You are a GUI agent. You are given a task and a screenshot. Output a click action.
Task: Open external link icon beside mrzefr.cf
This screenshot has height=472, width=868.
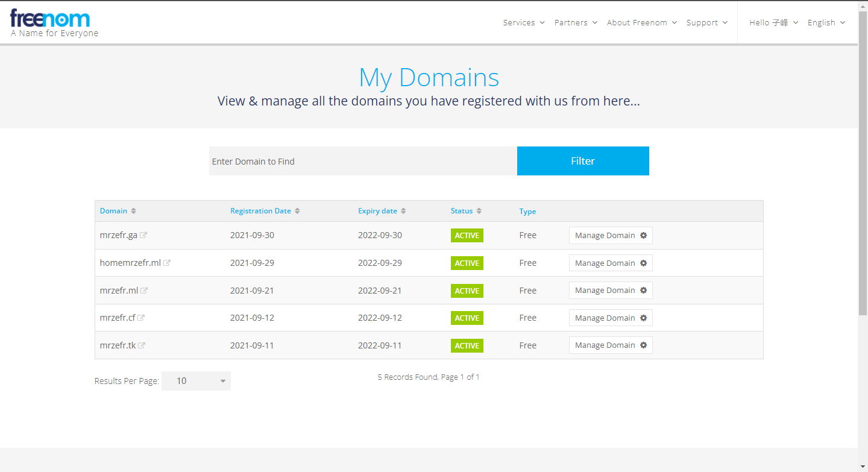tap(141, 318)
